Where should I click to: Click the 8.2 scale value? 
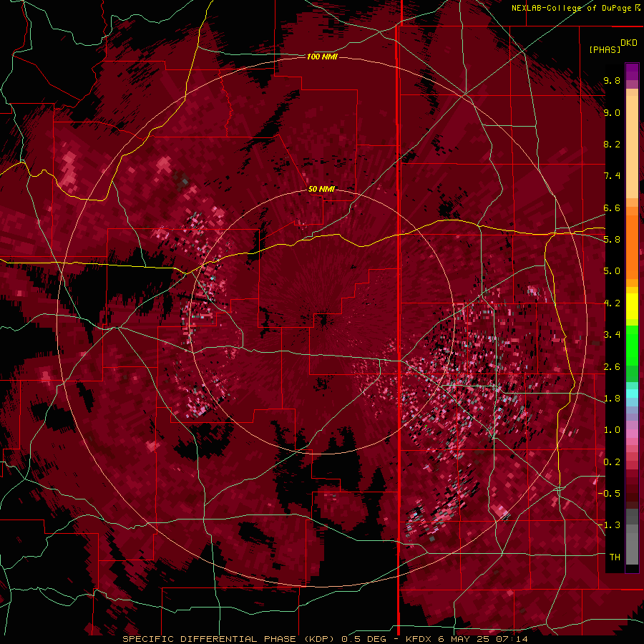(x=612, y=144)
